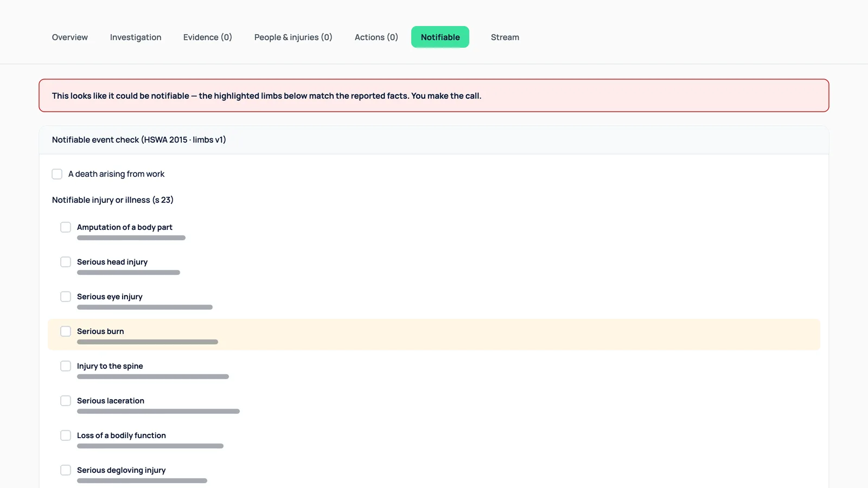The width and height of the screenshot is (868, 488).
Task: Go to People & injuries tab
Action: pos(293,37)
